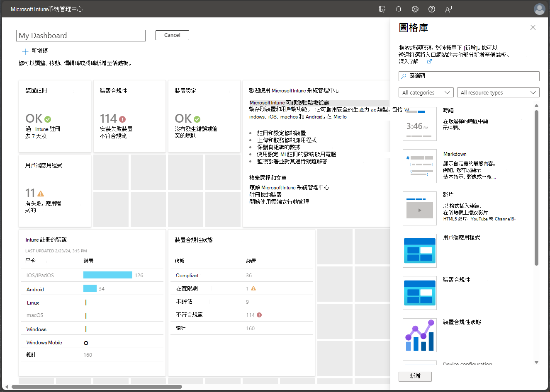
Task: Click 裝置合規性狀態 tile title
Action: [x=193, y=240]
